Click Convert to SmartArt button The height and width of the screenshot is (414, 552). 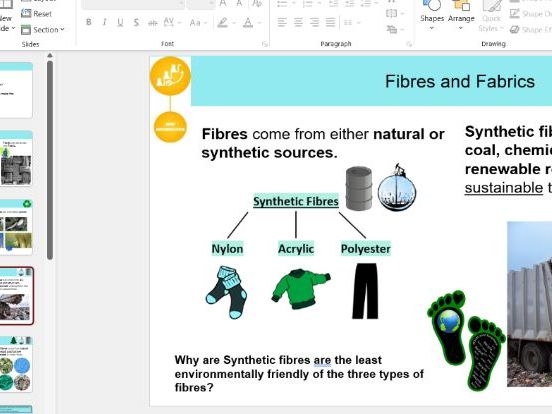[395, 29]
